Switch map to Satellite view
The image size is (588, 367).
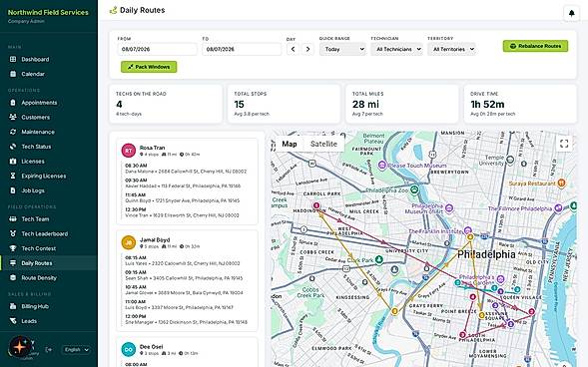pyautogui.click(x=323, y=144)
